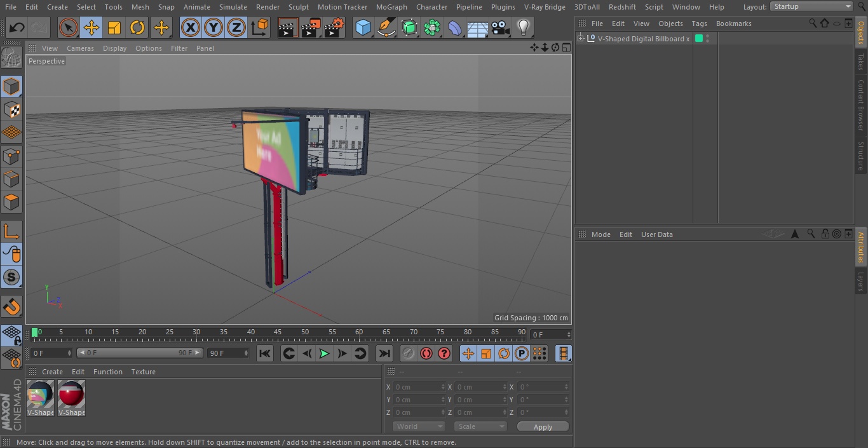Open Attributes Mode menu
The width and height of the screenshot is (868, 448).
coord(600,234)
